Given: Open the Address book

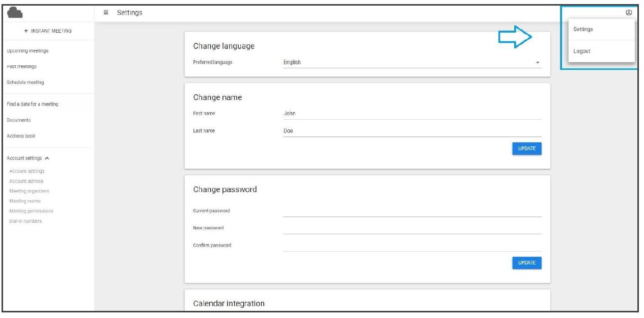Looking at the screenshot, I should (x=21, y=136).
